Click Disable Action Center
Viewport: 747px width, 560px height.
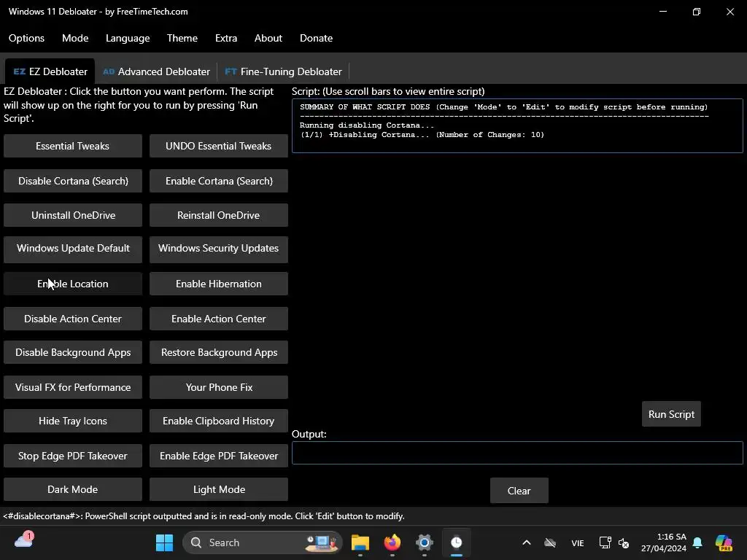(73, 319)
